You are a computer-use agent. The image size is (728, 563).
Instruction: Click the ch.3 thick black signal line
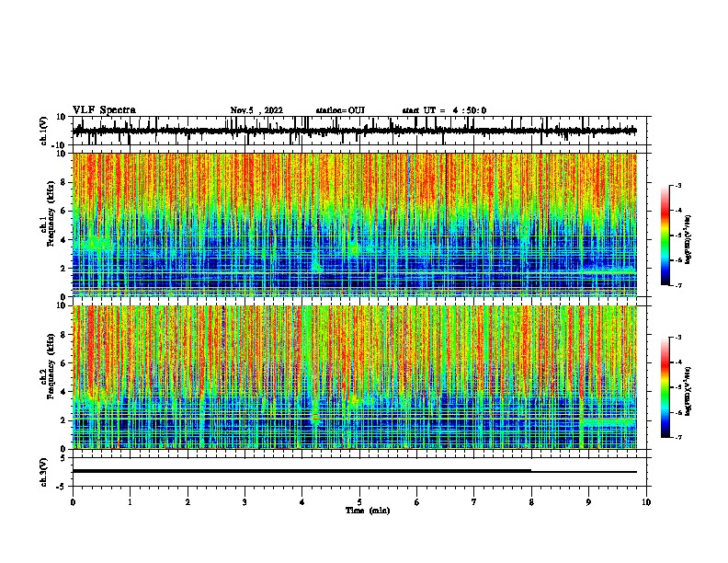(x=301, y=471)
